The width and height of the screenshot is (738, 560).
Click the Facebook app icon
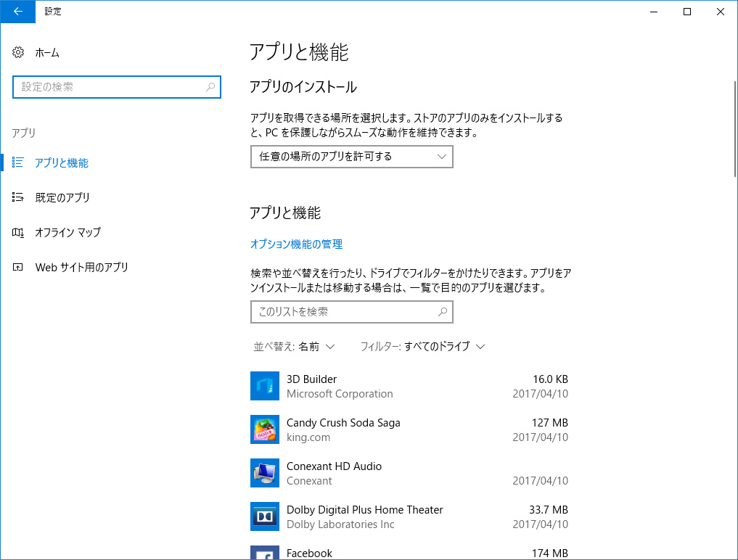point(265,553)
